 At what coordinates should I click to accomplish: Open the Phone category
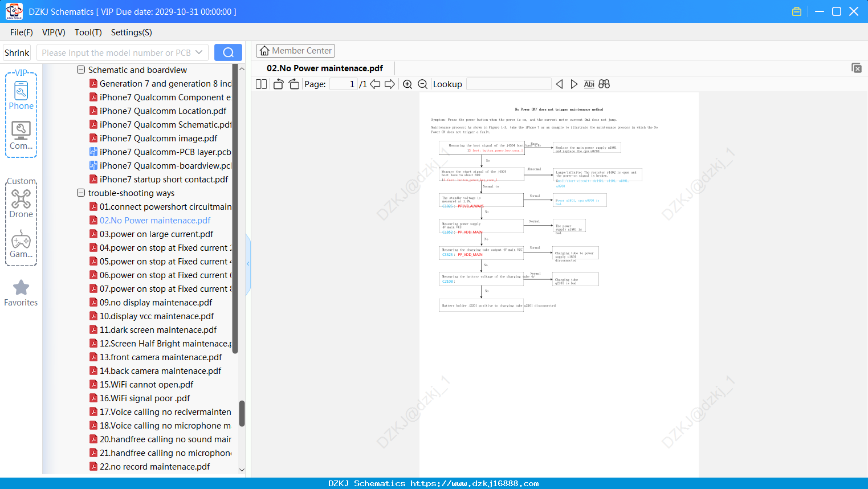[21, 96]
